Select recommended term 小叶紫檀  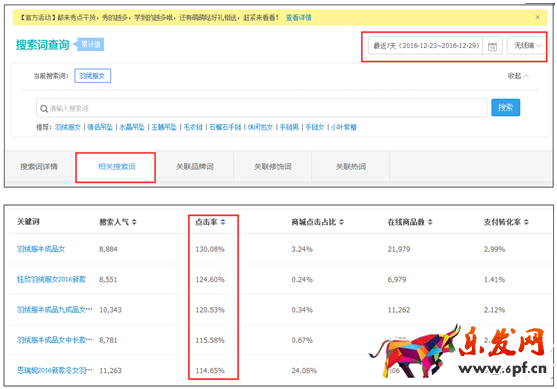point(344,127)
